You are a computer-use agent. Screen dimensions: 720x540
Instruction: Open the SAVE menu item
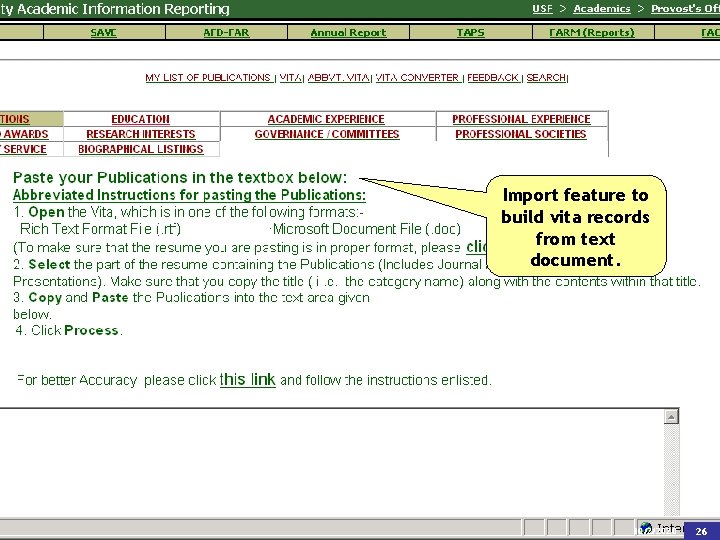[103, 33]
